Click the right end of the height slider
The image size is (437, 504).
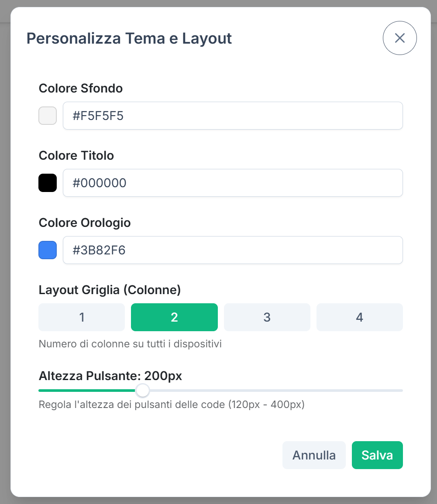pos(399,390)
